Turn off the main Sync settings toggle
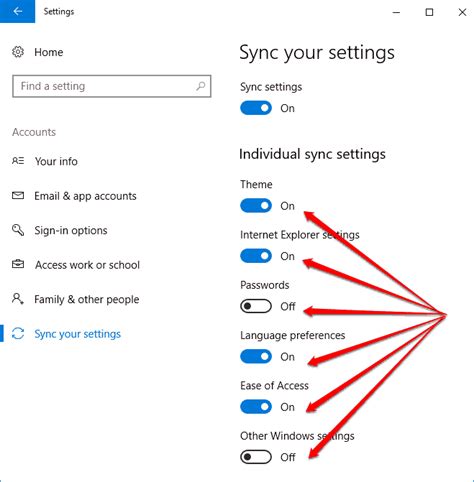This screenshot has height=482, width=474. (256, 108)
